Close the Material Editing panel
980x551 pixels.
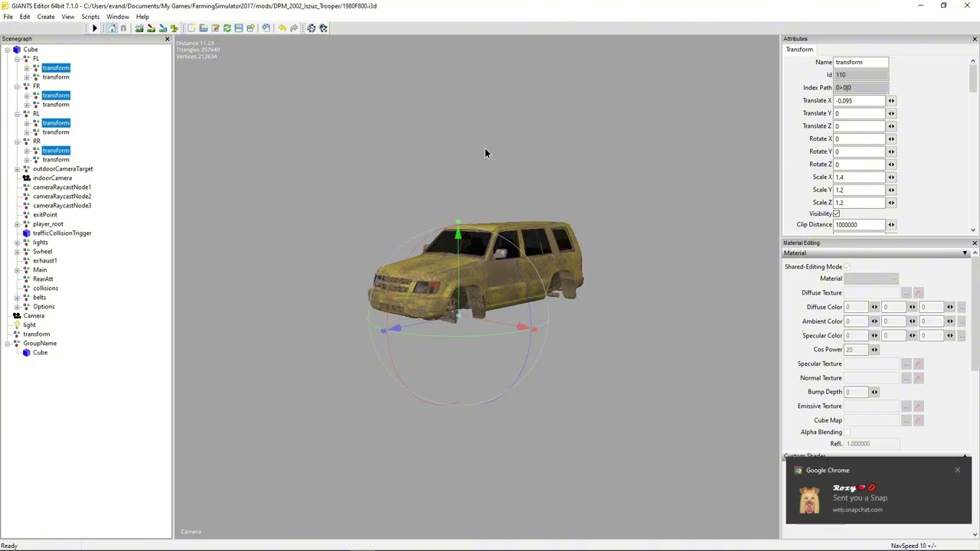975,243
